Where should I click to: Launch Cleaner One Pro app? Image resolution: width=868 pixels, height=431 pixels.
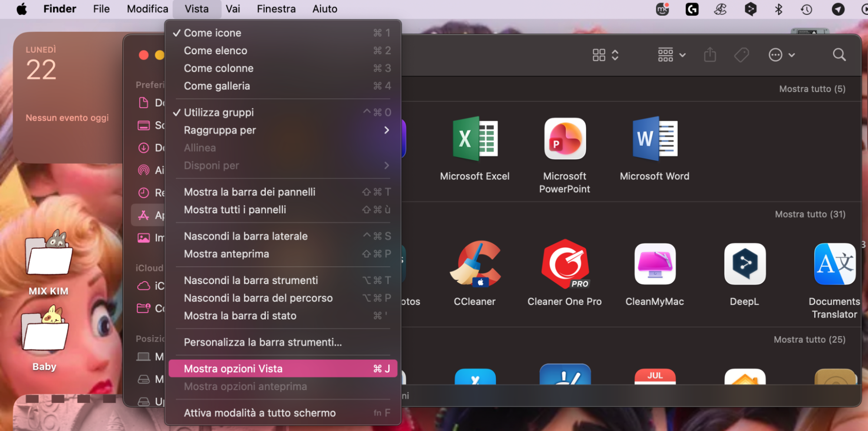pos(565,264)
